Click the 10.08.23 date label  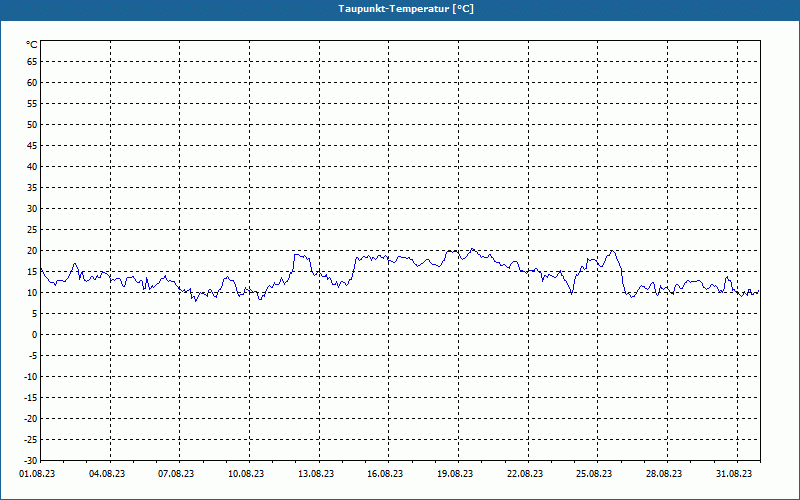(x=246, y=474)
